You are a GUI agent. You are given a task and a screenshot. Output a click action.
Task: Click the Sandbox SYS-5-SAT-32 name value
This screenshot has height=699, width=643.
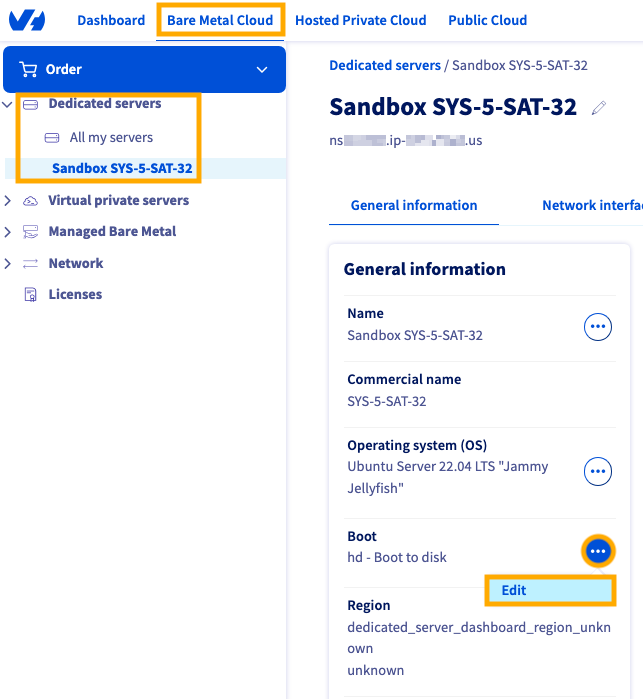(415, 336)
